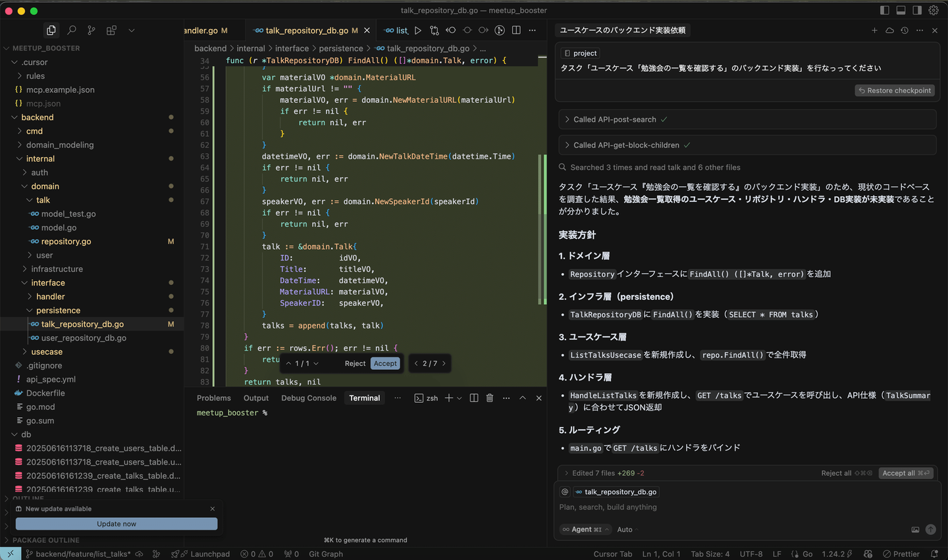Click the Run Go file play icon
The width and height of the screenshot is (948, 560).
(417, 30)
